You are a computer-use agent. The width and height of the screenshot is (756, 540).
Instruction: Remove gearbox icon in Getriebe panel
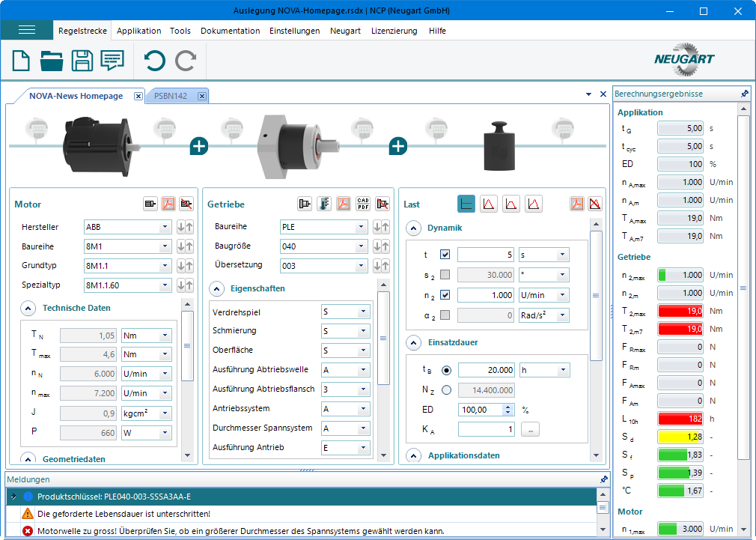tap(382, 204)
